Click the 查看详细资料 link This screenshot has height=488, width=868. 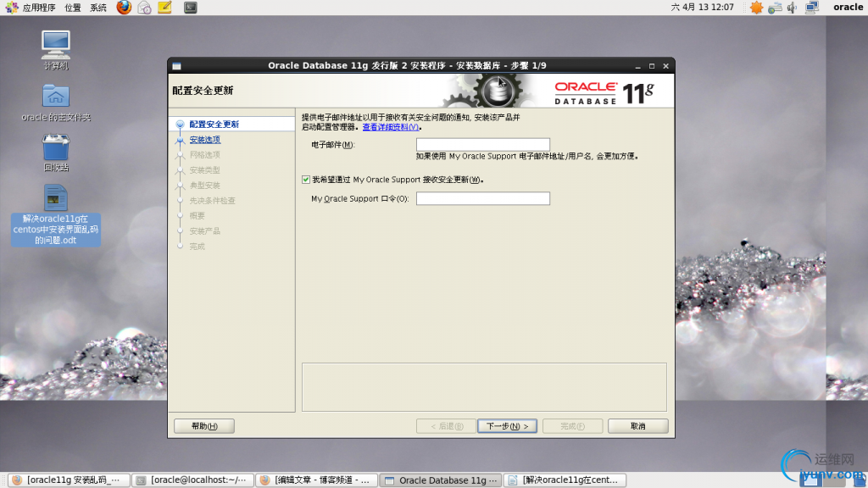pyautogui.click(x=390, y=127)
